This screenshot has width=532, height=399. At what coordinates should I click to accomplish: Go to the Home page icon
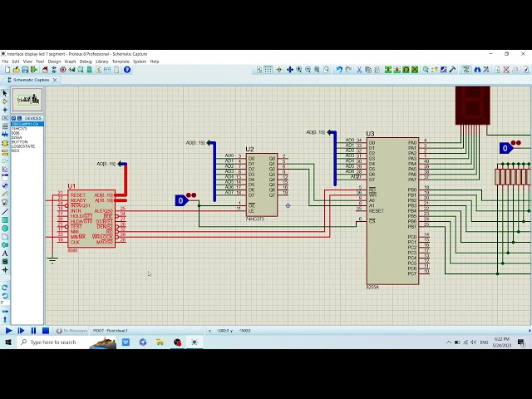45,70
